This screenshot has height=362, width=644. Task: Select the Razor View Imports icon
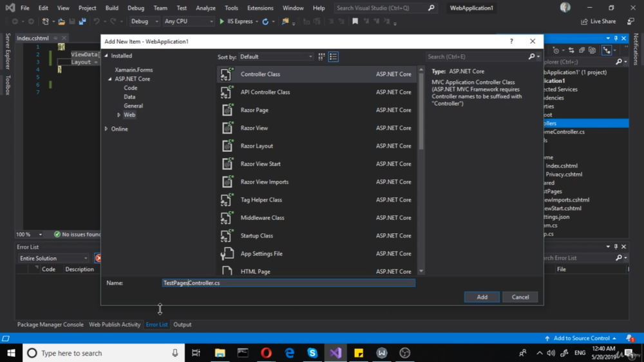pos(227,182)
